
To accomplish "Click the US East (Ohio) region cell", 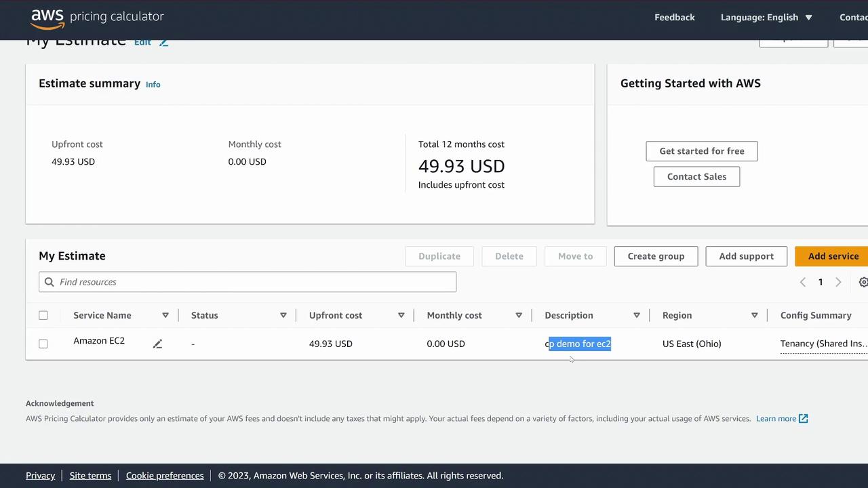I will coord(692,344).
